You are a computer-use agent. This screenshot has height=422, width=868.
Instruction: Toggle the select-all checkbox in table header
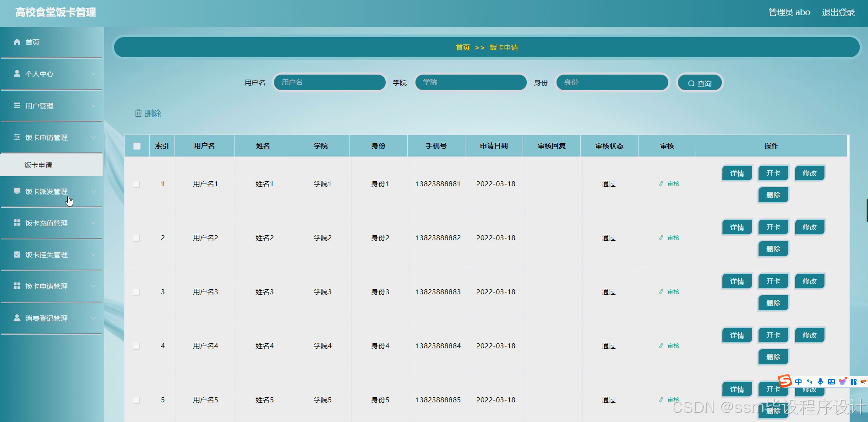click(137, 146)
